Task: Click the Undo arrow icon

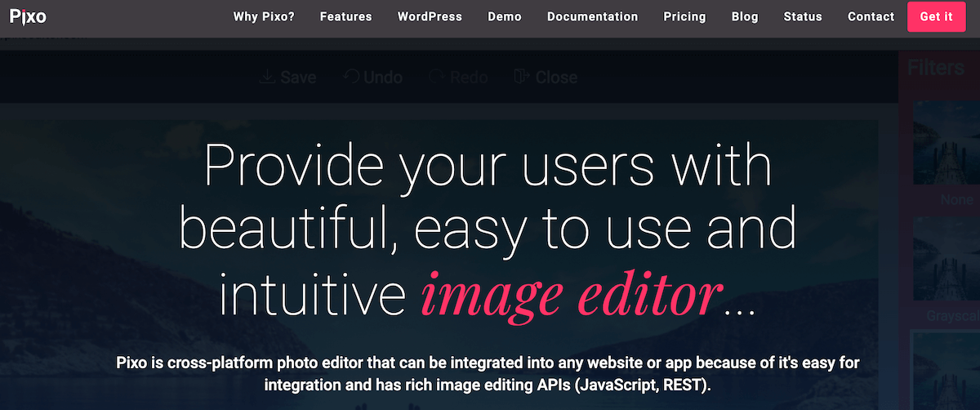Action: coord(351,77)
